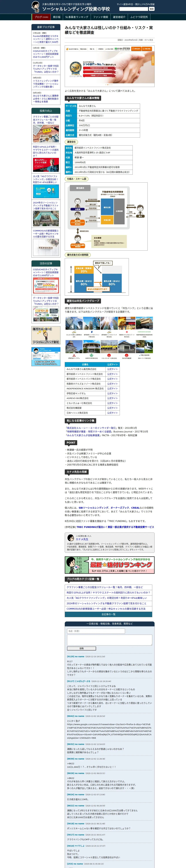Open 公式サイト for 都市綜研インベストバンク株式会社
Viewport: 186px width, 868px height.
click(112, 379)
